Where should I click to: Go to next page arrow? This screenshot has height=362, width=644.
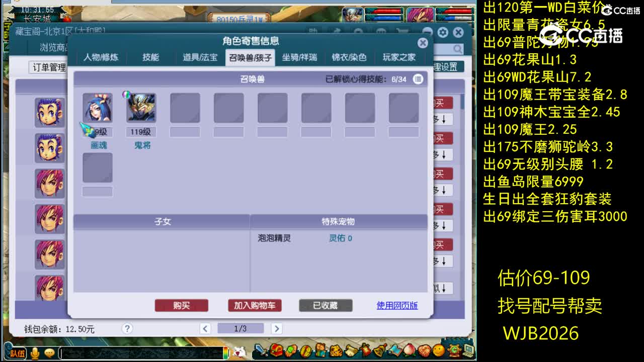[277, 329]
